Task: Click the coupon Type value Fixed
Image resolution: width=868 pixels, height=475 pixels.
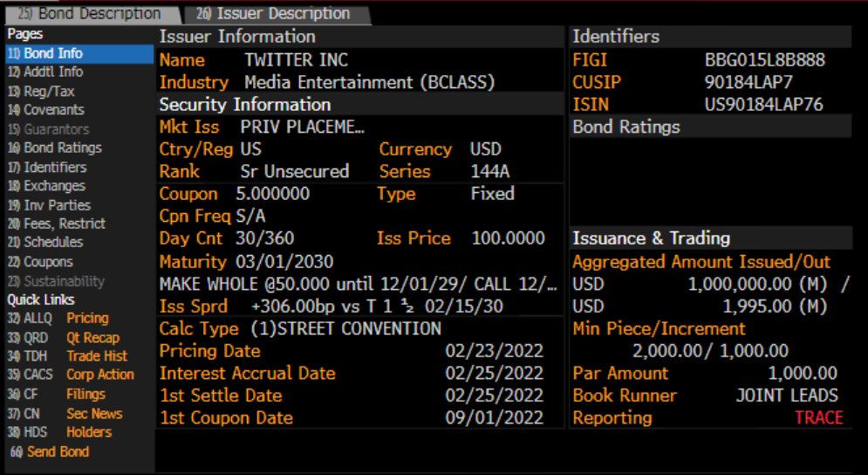Action: [x=492, y=194]
